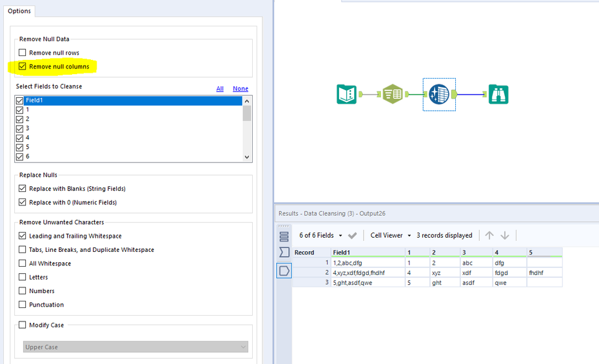This screenshot has width=599, height=364.
Task: Move to previous record with up arrow
Action: coord(489,235)
